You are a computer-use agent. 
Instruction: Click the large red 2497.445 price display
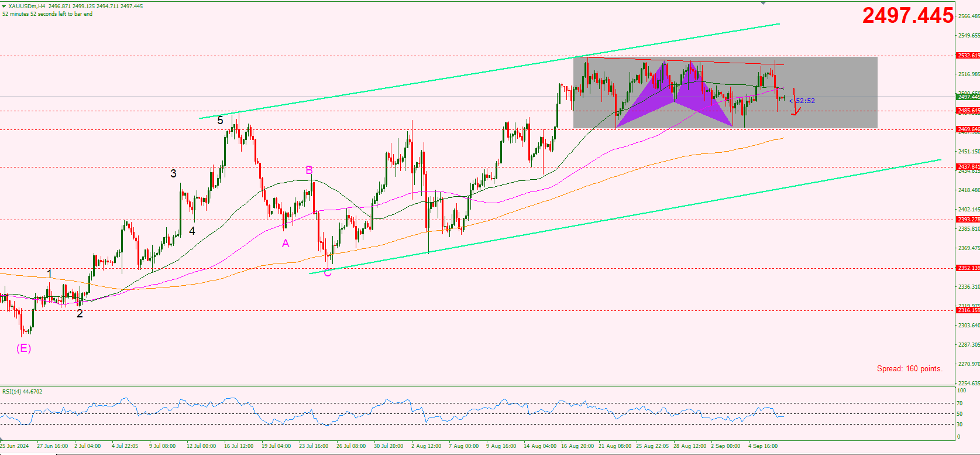pos(908,15)
